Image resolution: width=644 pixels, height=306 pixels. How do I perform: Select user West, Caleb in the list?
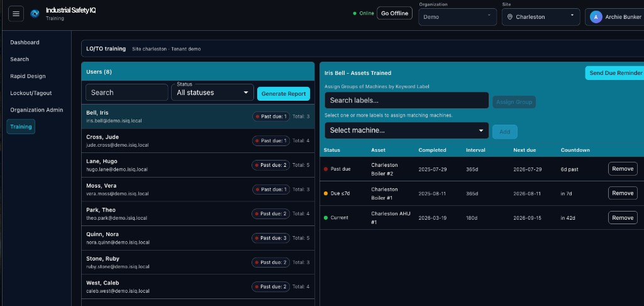coord(198,286)
